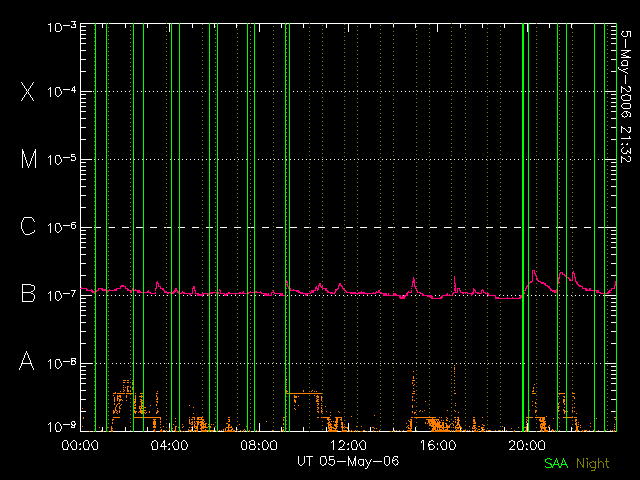Click the 5-May-2006 21:32 timestamp
This screenshot has width=640, height=480.
[625, 96]
